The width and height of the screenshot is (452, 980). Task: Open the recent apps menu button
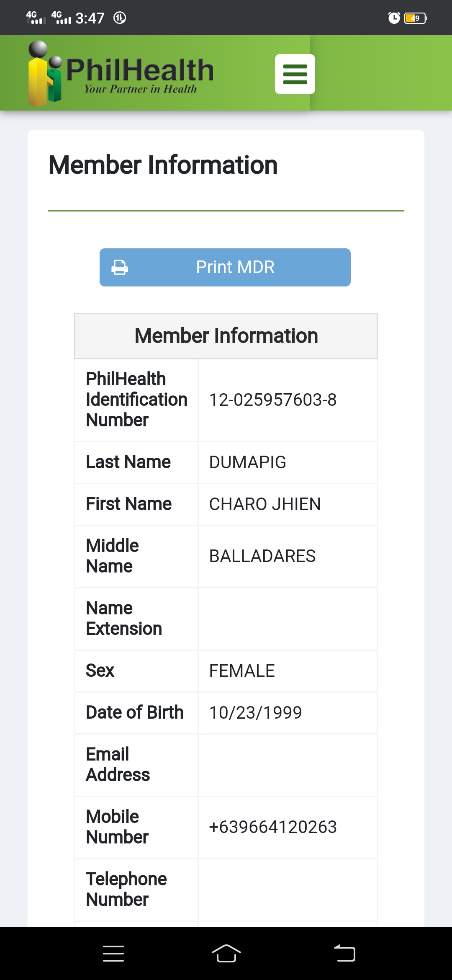(113, 954)
